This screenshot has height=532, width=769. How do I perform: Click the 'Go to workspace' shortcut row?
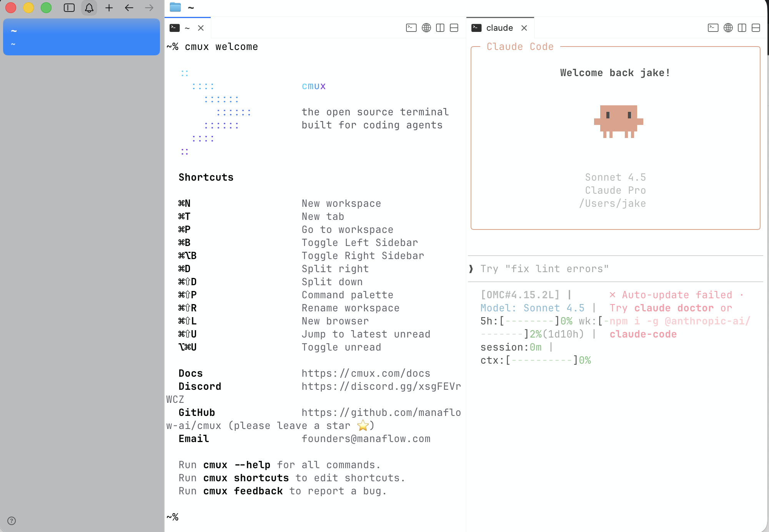coord(286,229)
